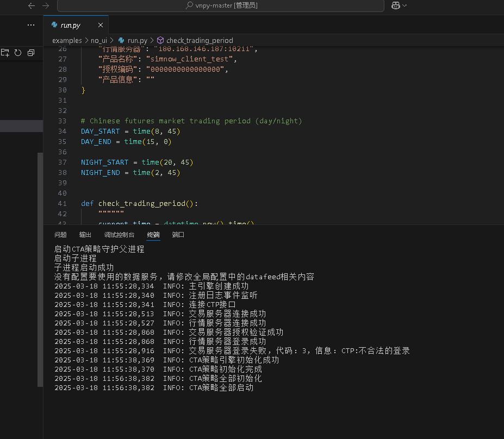Refresh the explorer with the refresh icon

[x=18, y=53]
